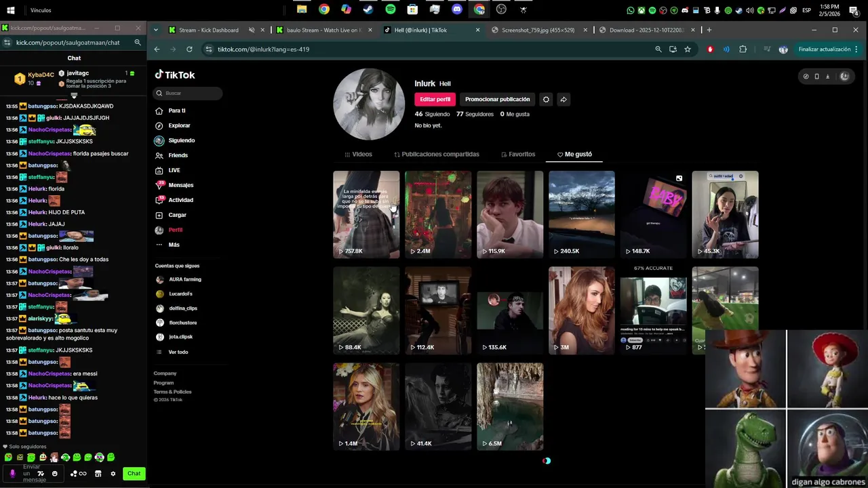Open the video with 240.5K views
Image resolution: width=868 pixels, height=488 pixels.
(x=582, y=214)
